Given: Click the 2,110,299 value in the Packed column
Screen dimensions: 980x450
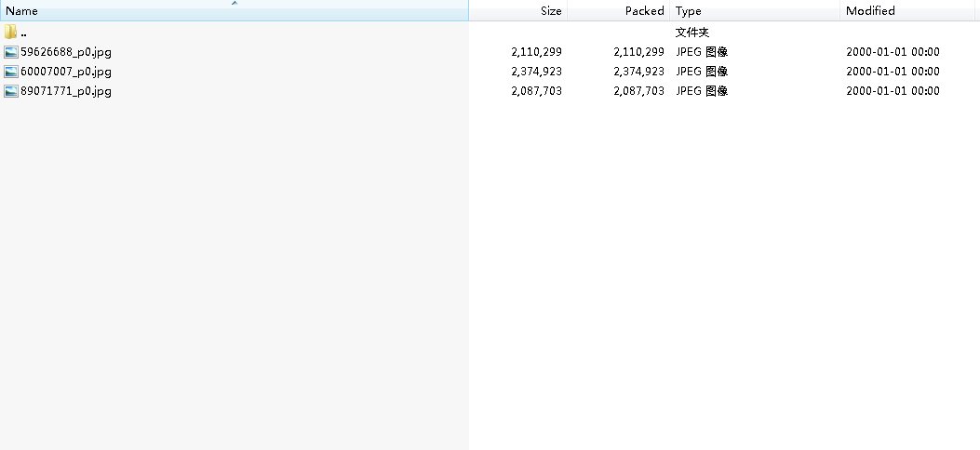Looking at the screenshot, I should tap(638, 52).
